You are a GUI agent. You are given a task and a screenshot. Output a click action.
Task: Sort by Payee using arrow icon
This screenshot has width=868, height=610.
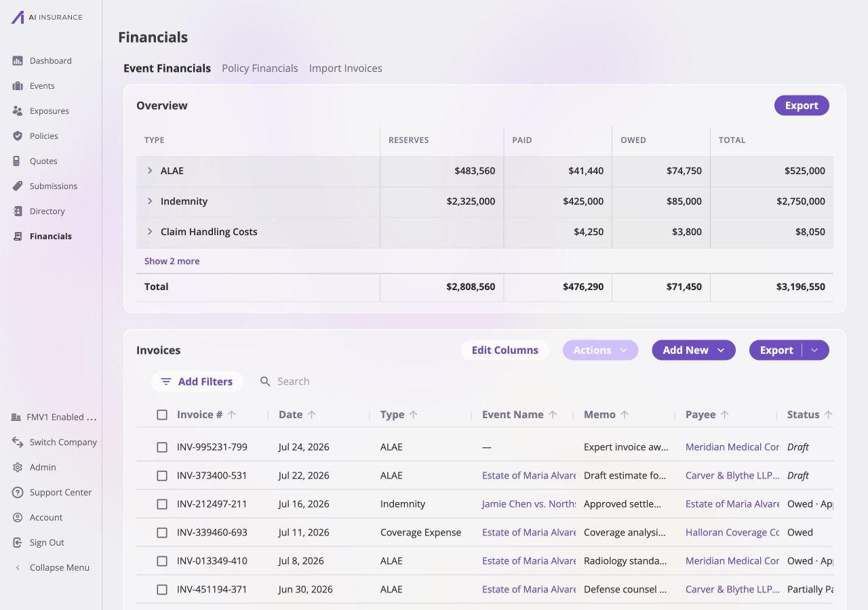(724, 415)
